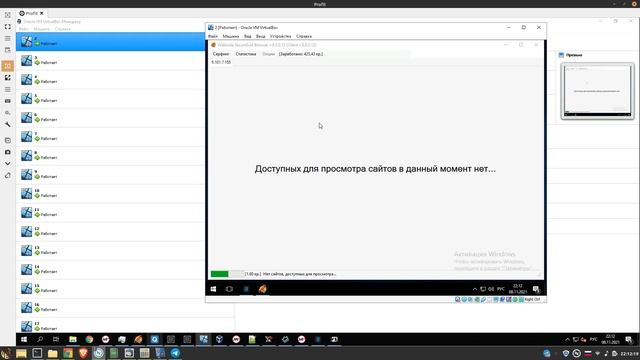
Task: Click the VM preview thumbnail
Action: (597, 91)
